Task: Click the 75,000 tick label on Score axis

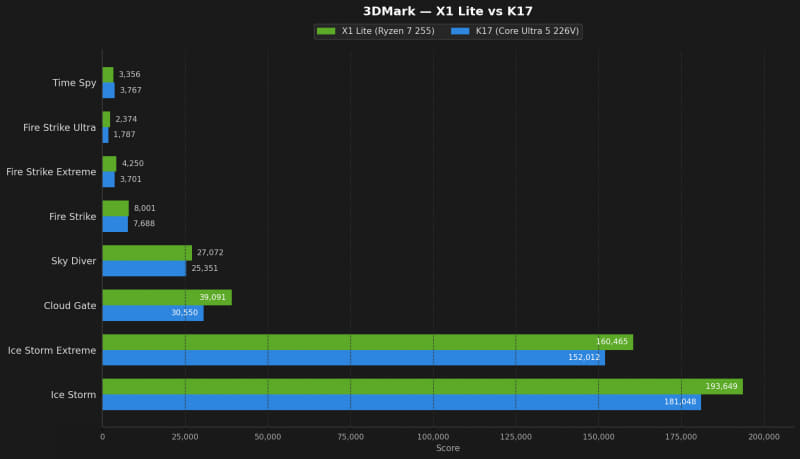Action: [351, 437]
